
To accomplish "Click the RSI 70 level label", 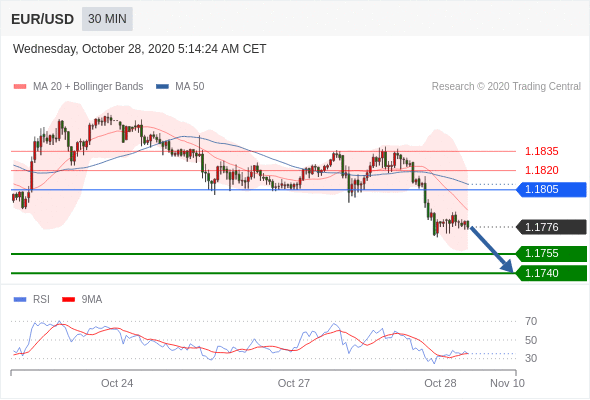I will coord(531,321).
